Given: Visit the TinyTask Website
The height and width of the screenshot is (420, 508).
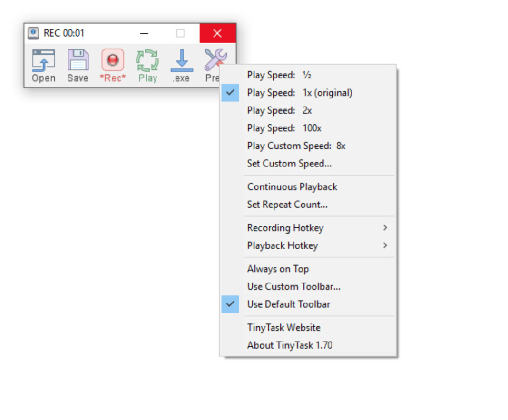Looking at the screenshot, I should pos(283,327).
